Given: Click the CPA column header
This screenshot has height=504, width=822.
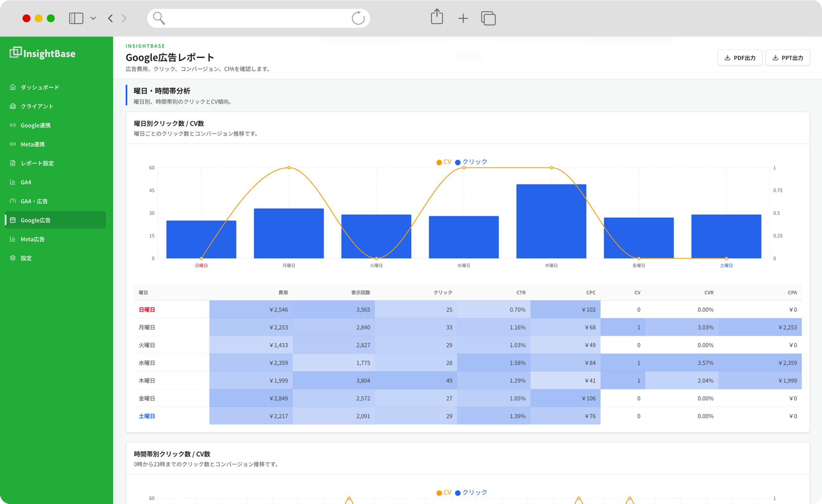Looking at the screenshot, I should point(792,293).
